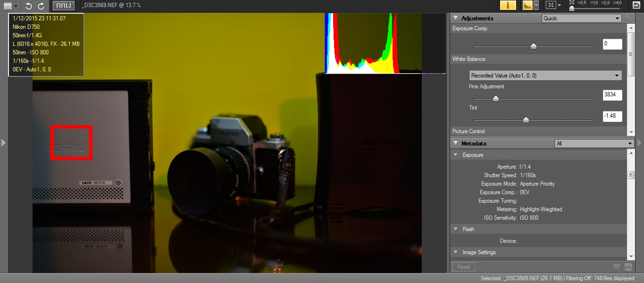Toggle the RAW display button
Image resolution: width=644 pixels, height=283 pixels.
pos(63,6)
